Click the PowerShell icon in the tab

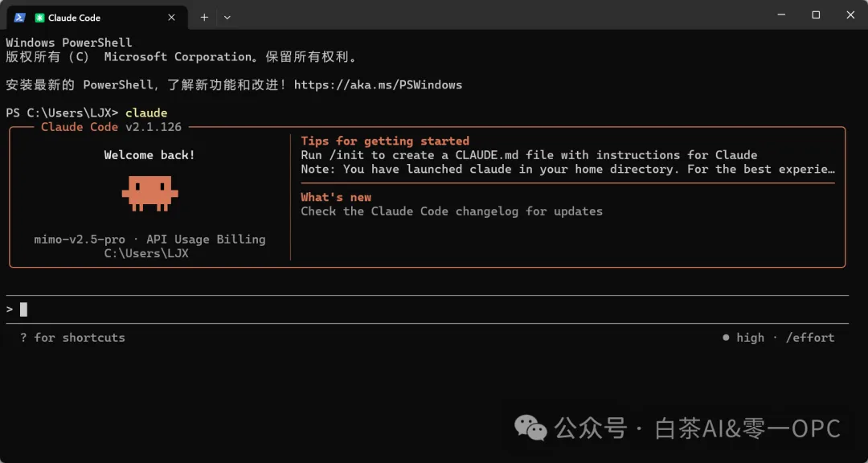tap(19, 18)
